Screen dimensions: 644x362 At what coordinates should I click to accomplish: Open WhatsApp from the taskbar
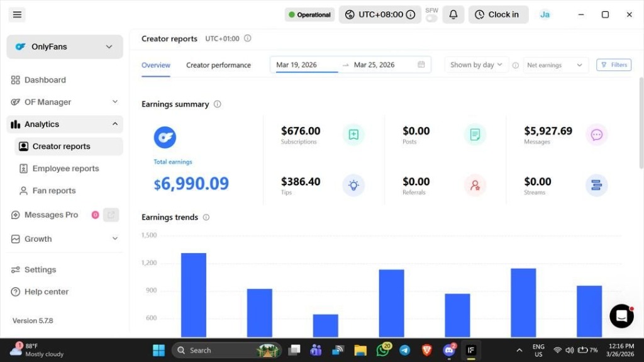(382, 350)
